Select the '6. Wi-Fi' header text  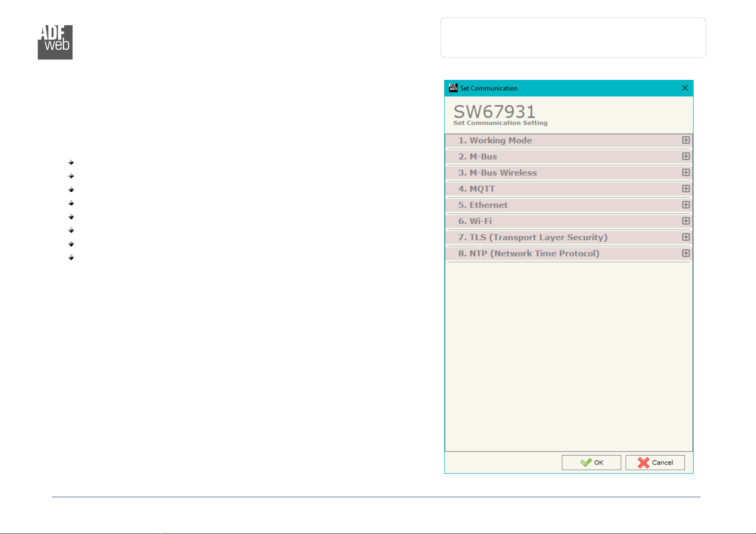[475, 221]
